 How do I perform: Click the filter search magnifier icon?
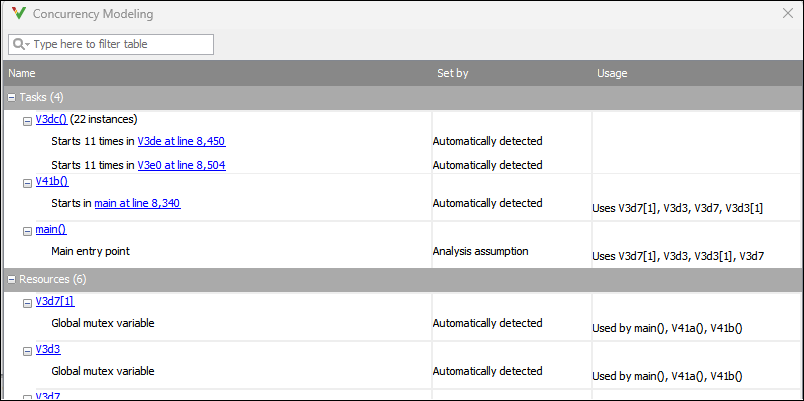(21, 45)
